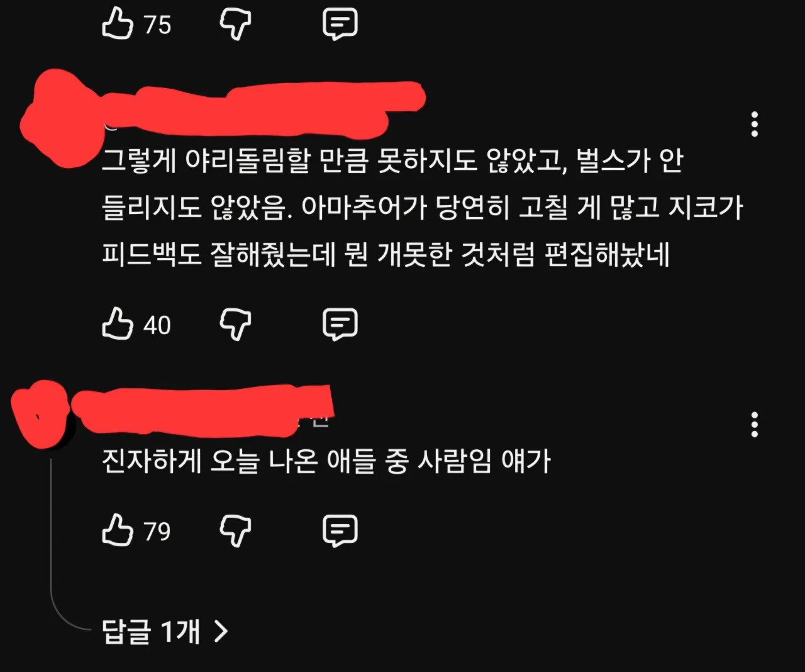Click the comment text starting 그렇게 야리돌림할

click(x=423, y=208)
